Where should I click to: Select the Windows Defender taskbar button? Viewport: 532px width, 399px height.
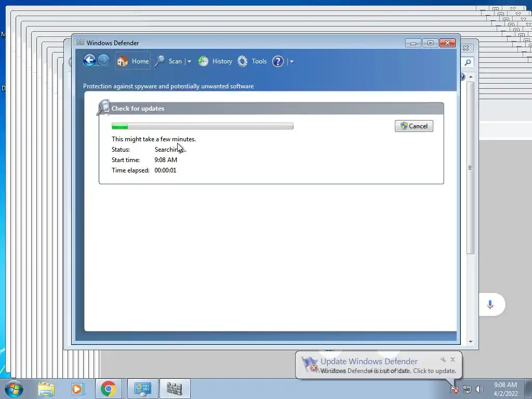click(175, 389)
